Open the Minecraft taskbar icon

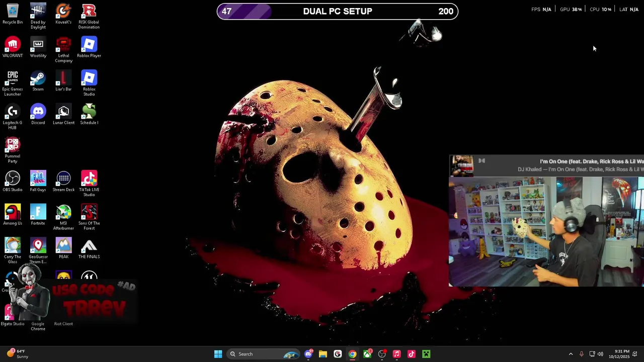click(x=426, y=354)
